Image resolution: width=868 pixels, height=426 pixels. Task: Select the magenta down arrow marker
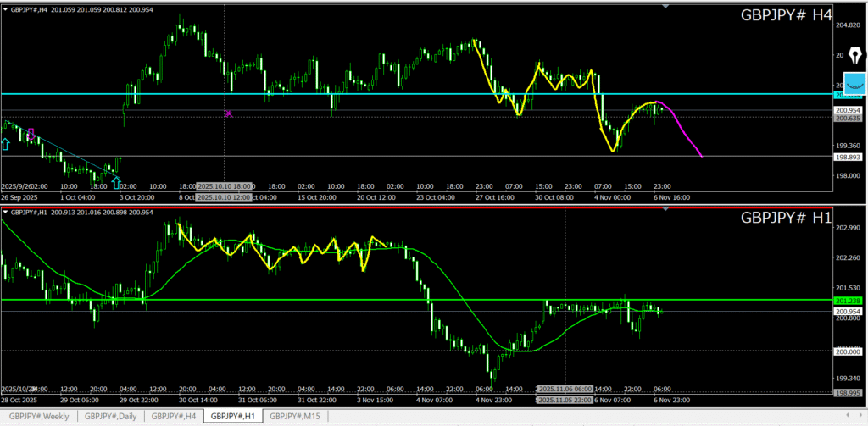(31, 134)
